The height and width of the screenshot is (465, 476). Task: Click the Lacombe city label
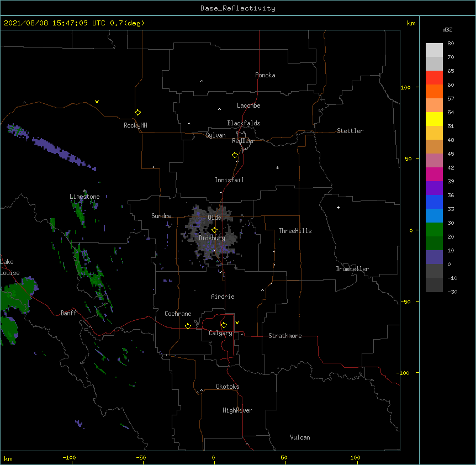(x=248, y=105)
